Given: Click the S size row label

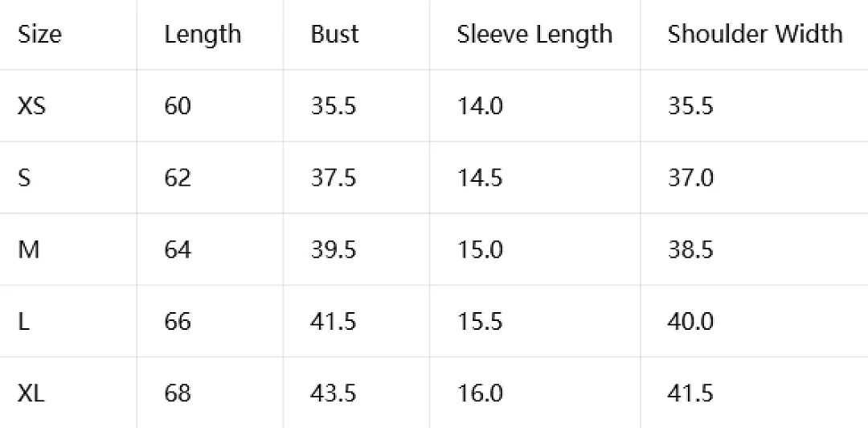Looking at the screenshot, I should [x=24, y=178].
